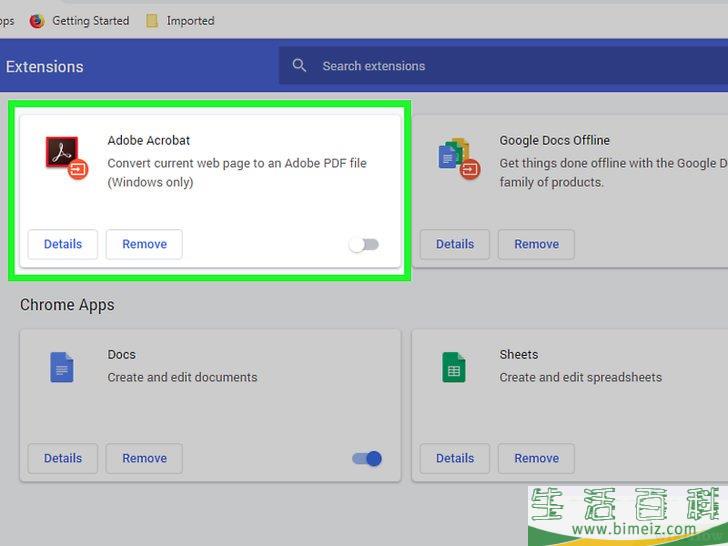The width and height of the screenshot is (728, 546).
Task: Click the 'Create and edit documents' description
Action: point(182,377)
